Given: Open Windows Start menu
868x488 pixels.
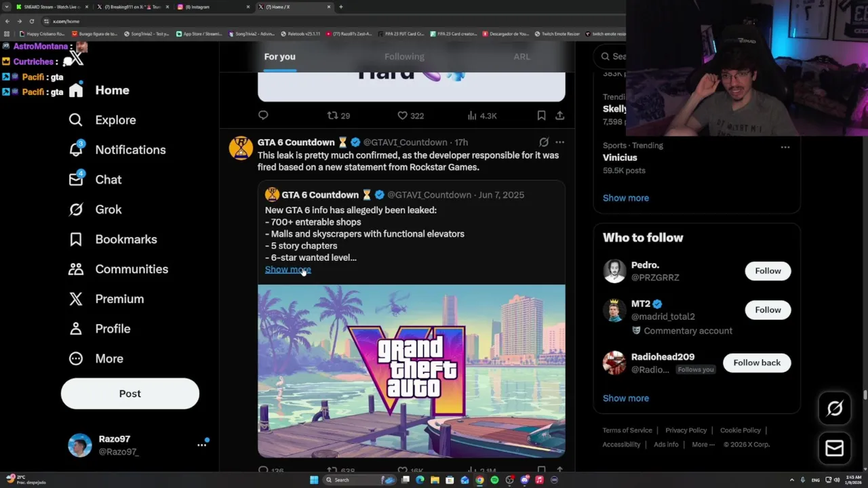Looking at the screenshot, I should (314, 480).
